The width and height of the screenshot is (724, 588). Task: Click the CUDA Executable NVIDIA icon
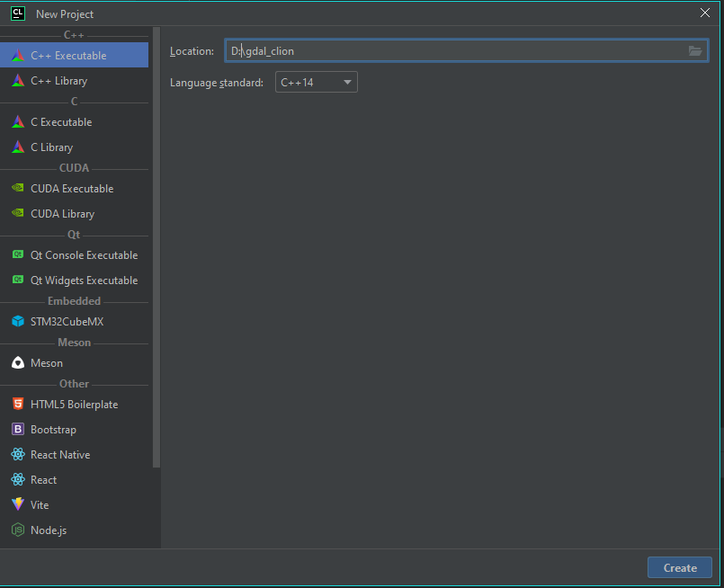pos(18,188)
